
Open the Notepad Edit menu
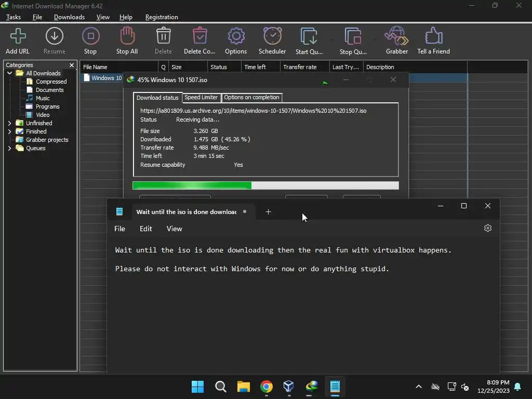[146, 229]
